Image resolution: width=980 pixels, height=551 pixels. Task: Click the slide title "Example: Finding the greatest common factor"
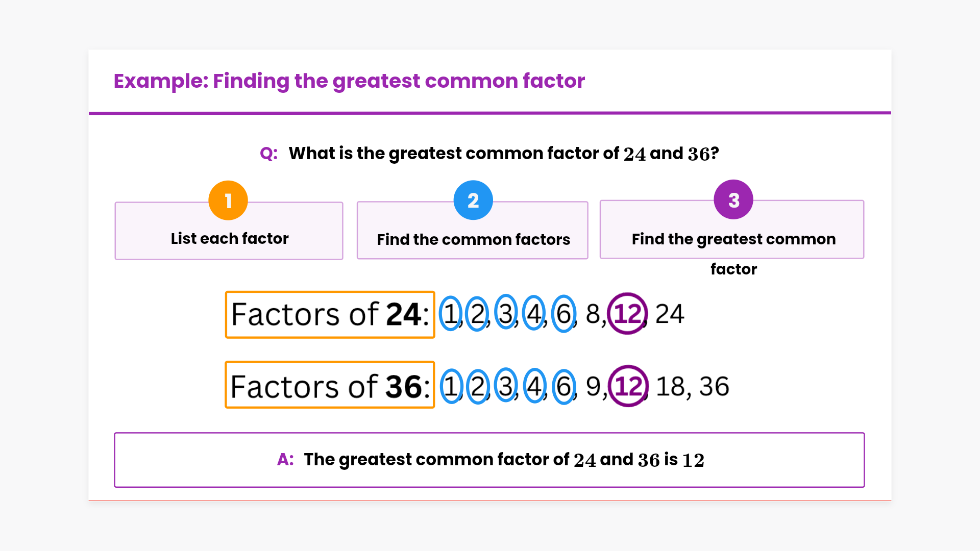pyautogui.click(x=349, y=81)
